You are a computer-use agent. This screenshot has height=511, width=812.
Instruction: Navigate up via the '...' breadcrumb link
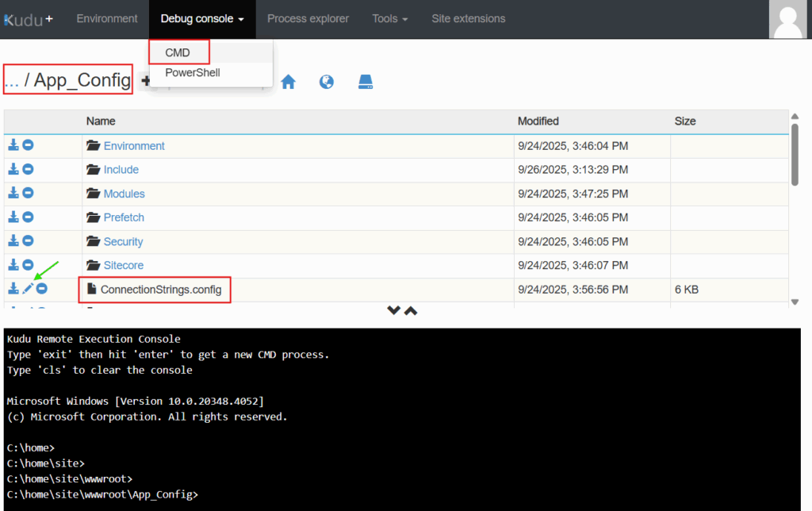pyautogui.click(x=11, y=79)
